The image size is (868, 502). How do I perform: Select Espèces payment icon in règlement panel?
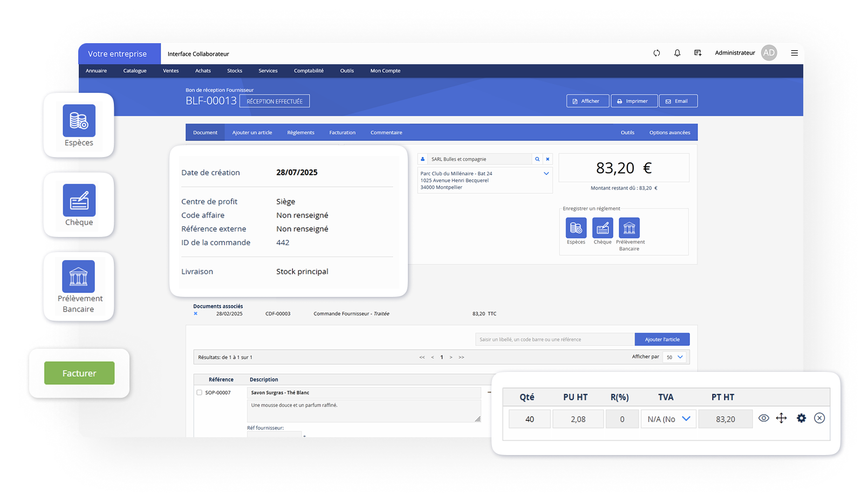pyautogui.click(x=576, y=228)
